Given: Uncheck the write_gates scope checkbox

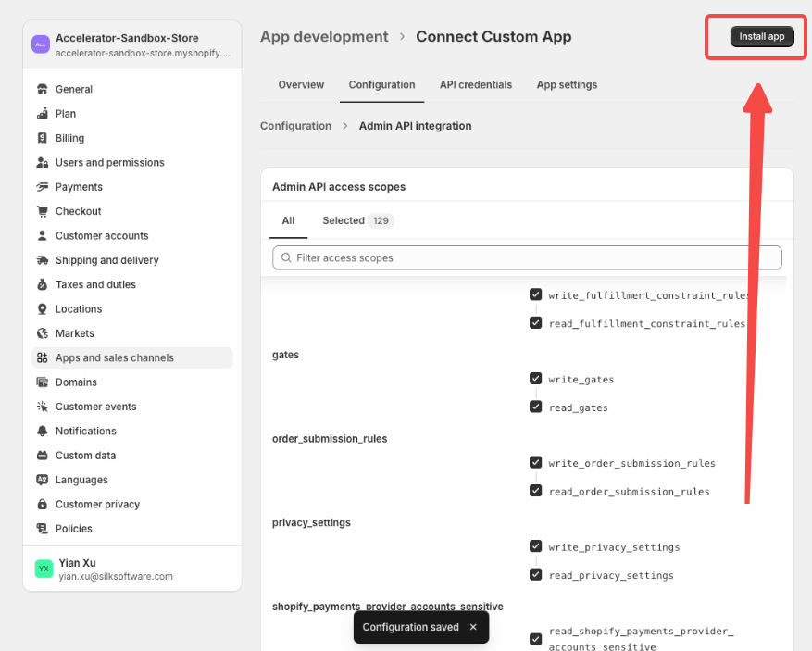Looking at the screenshot, I should pos(535,379).
